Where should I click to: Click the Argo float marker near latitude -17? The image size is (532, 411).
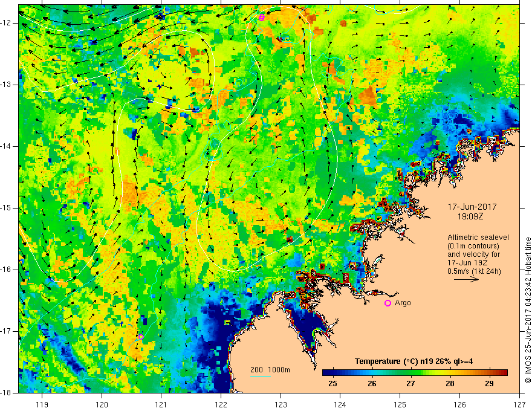point(141,337)
